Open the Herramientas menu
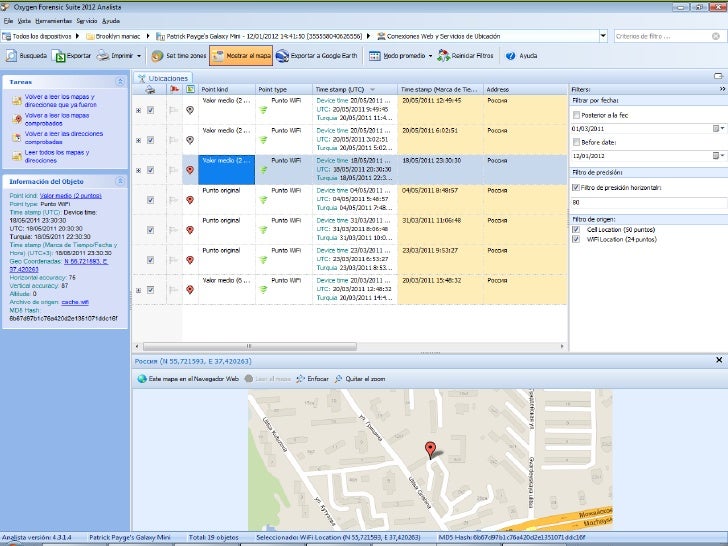 [52, 21]
